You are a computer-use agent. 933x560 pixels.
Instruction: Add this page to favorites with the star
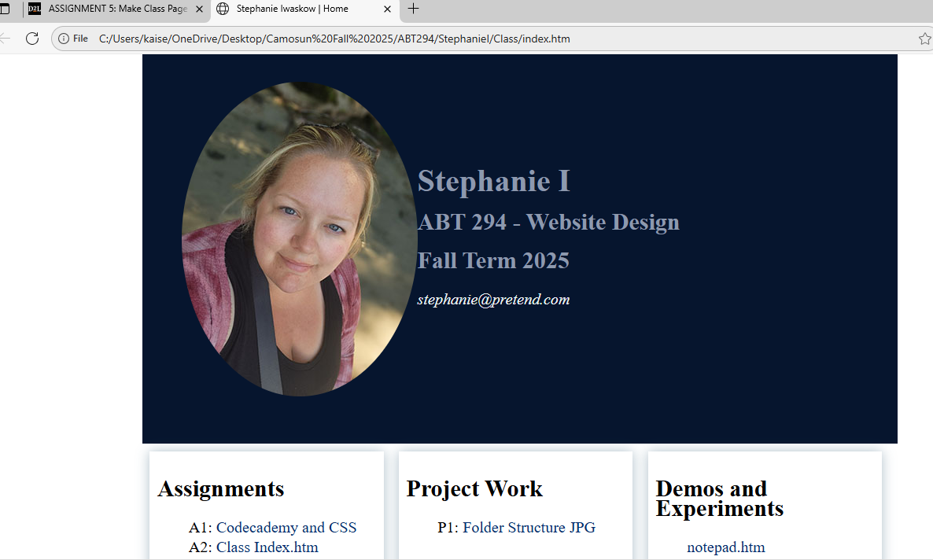[x=924, y=39]
